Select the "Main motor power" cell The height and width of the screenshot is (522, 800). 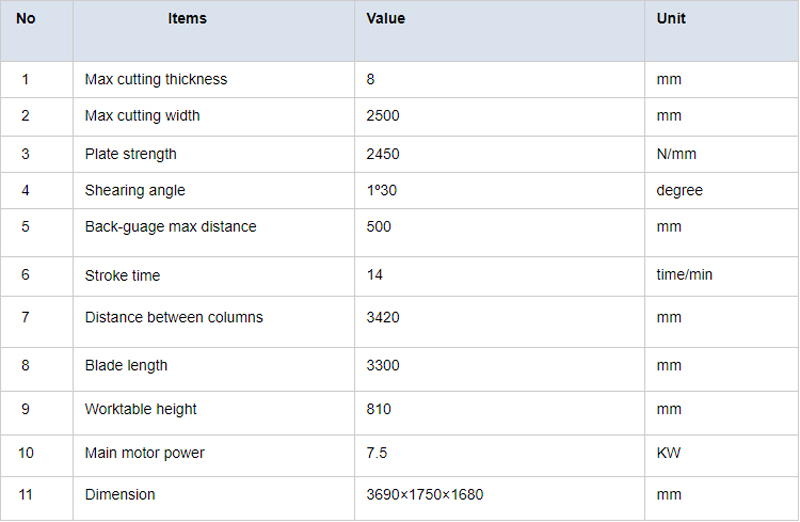pyautogui.click(x=144, y=453)
